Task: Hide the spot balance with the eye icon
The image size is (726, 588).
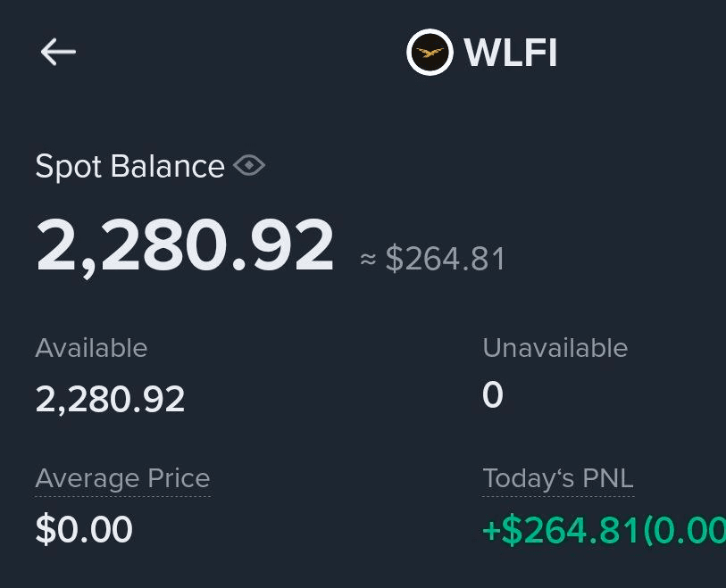Action: click(x=249, y=166)
